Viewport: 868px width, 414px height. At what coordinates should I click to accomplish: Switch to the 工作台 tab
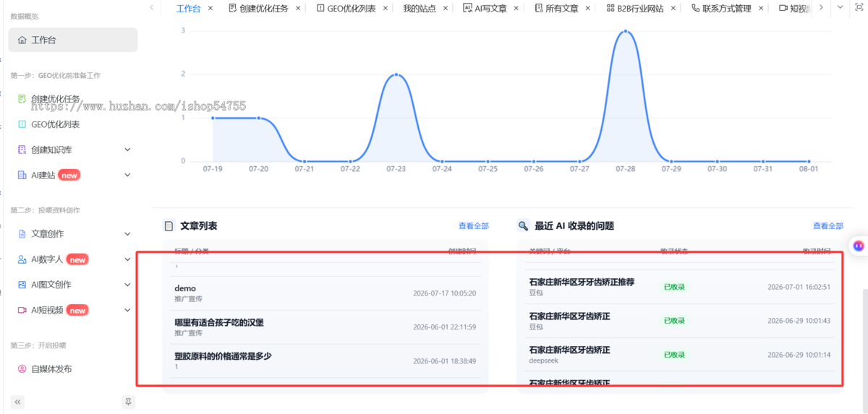coord(189,9)
